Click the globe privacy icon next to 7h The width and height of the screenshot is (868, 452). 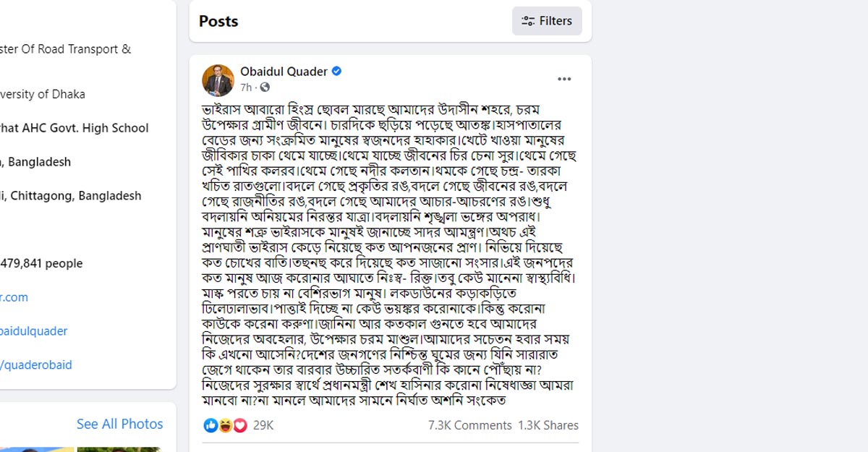point(264,87)
